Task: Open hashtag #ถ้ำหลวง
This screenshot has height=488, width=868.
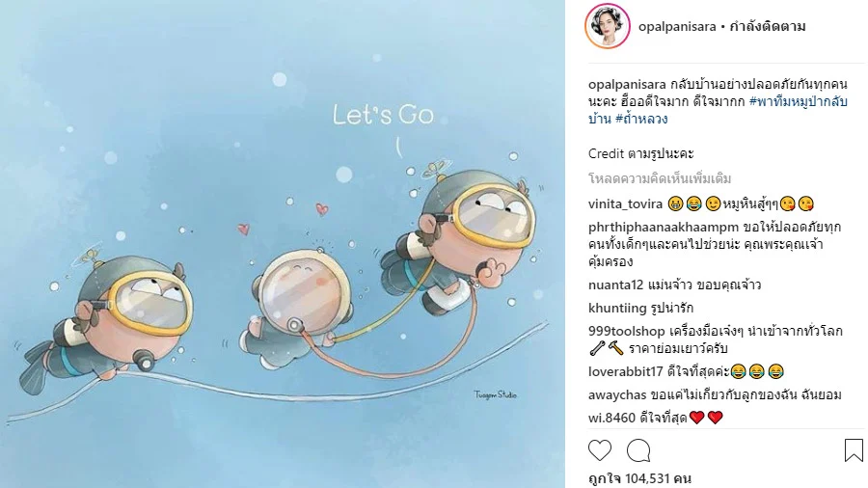Action: [641, 119]
